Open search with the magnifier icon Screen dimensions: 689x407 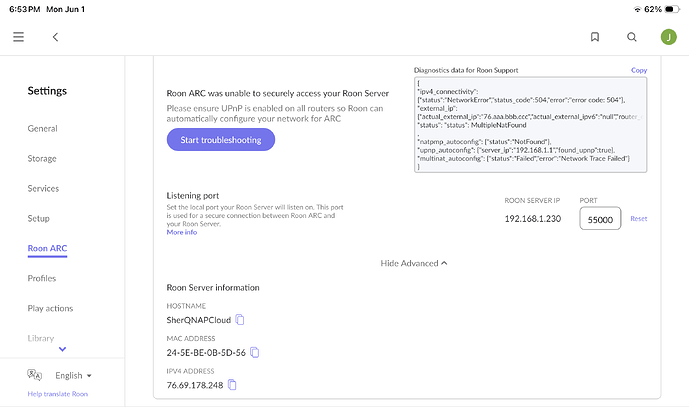(631, 37)
